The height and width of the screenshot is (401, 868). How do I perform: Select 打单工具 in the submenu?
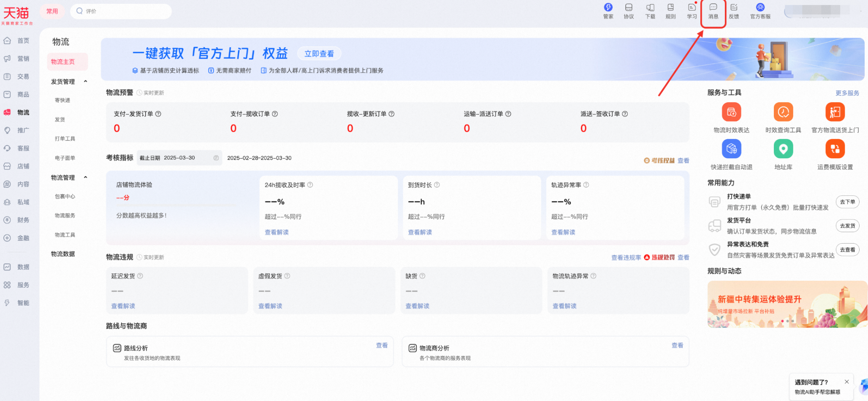pos(65,139)
